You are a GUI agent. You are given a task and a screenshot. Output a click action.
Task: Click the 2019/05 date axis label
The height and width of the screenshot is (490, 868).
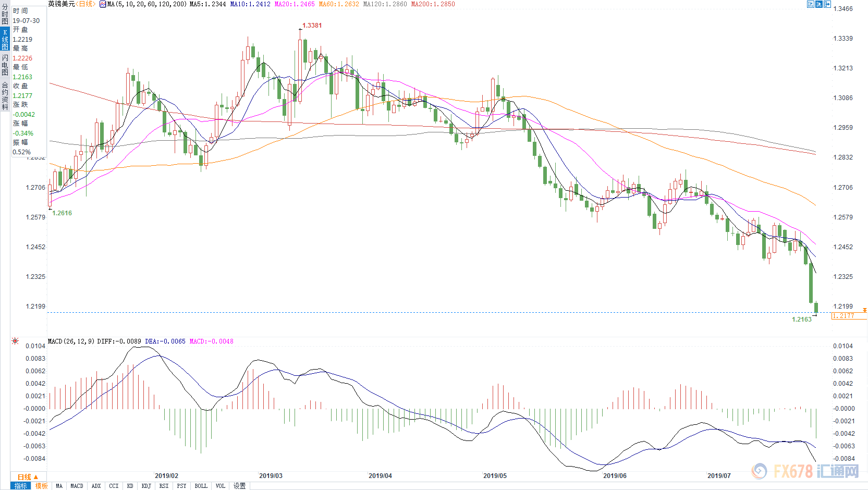click(x=495, y=476)
